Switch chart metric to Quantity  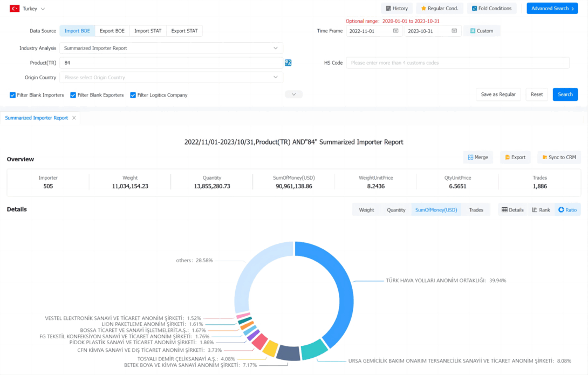pos(396,210)
